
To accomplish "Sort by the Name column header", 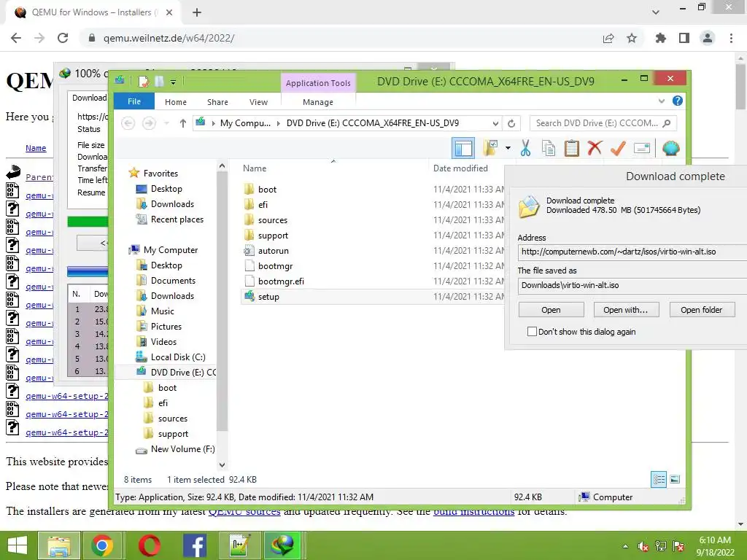I will 255,168.
